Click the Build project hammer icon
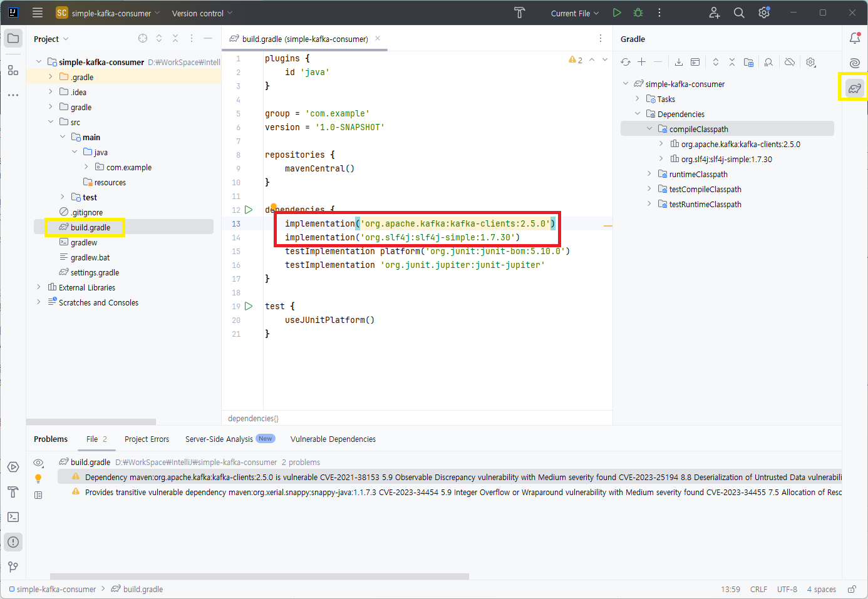 point(519,13)
